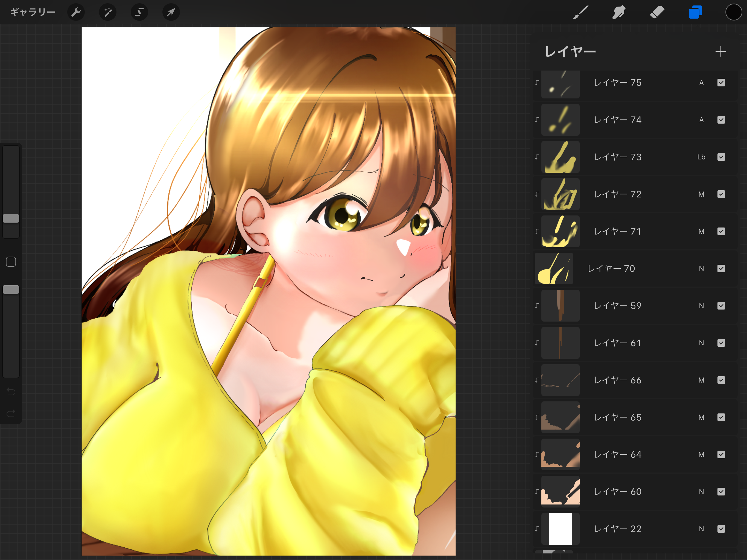Screen dimensions: 747x560
Task: Adjust the brush opacity slider handle
Action: click(x=11, y=290)
